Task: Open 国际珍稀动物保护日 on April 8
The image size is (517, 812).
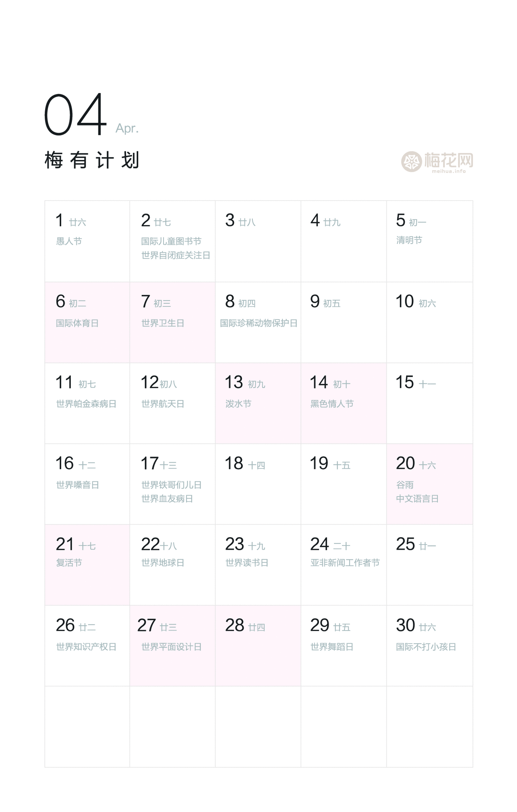Action: pos(258,323)
